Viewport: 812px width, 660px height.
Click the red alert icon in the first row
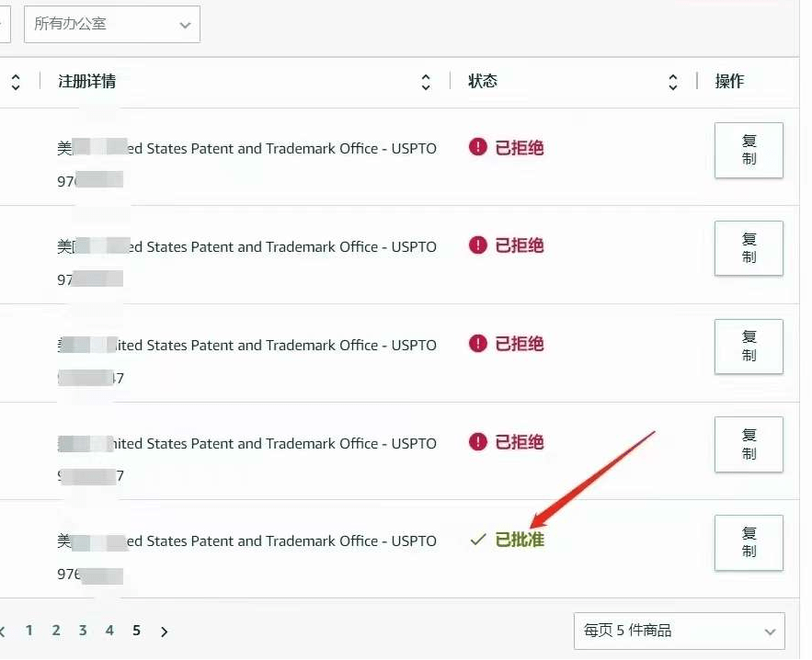[x=478, y=147]
